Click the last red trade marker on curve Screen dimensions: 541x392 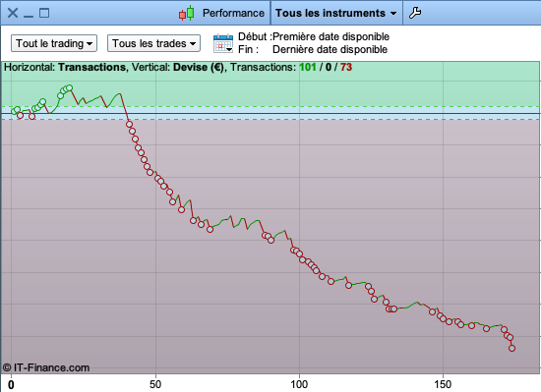pos(511,348)
